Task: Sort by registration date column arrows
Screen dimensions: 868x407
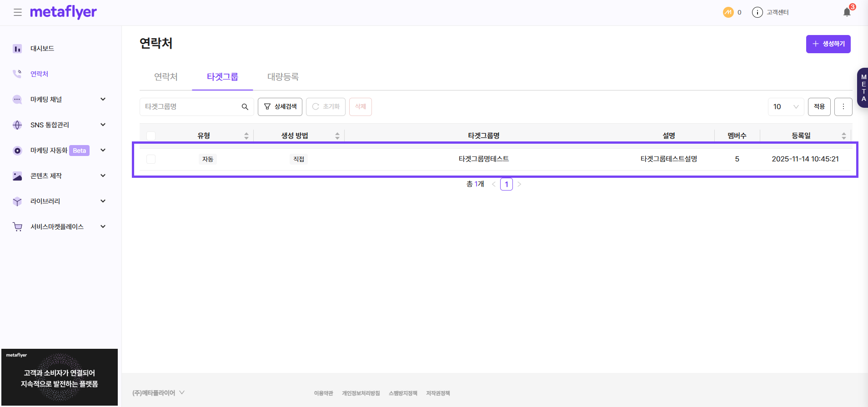Action: (x=843, y=136)
